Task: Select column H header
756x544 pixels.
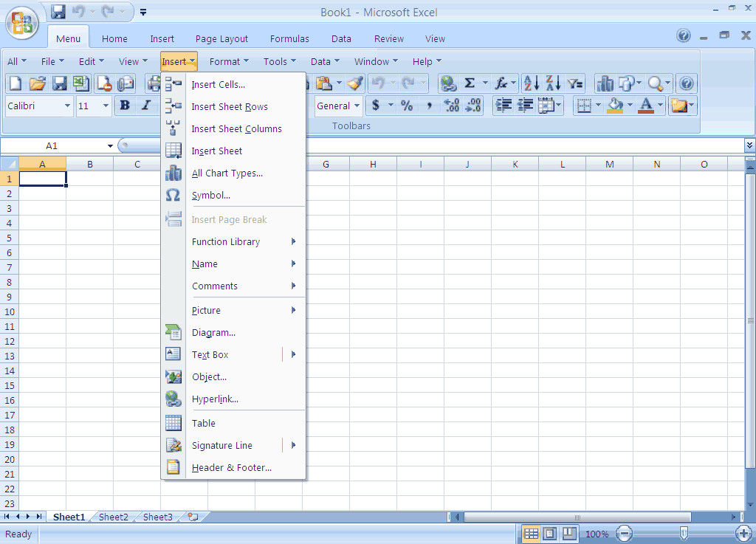Action: coord(373,165)
